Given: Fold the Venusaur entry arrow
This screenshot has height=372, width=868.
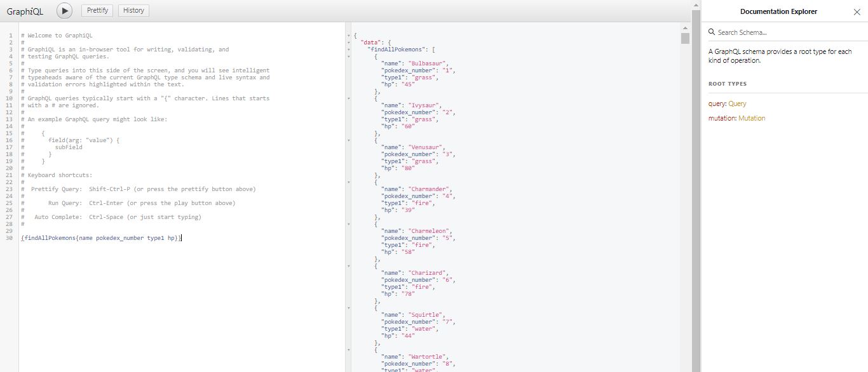Looking at the screenshot, I should 349,140.
